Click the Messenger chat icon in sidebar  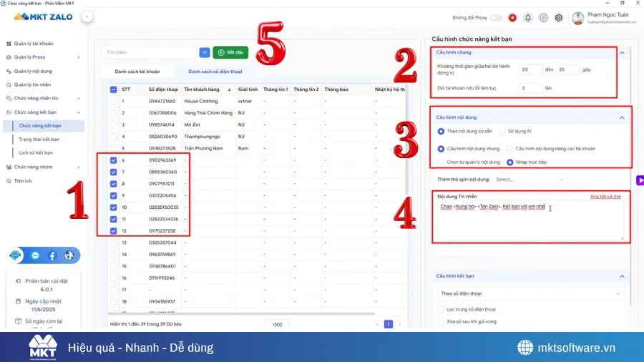[x=35, y=255]
